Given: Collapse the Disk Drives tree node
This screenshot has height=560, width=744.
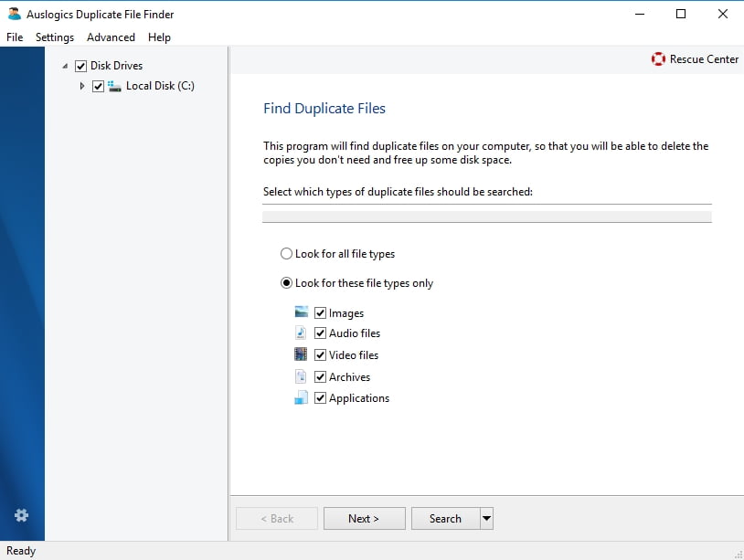Looking at the screenshot, I should pos(65,66).
